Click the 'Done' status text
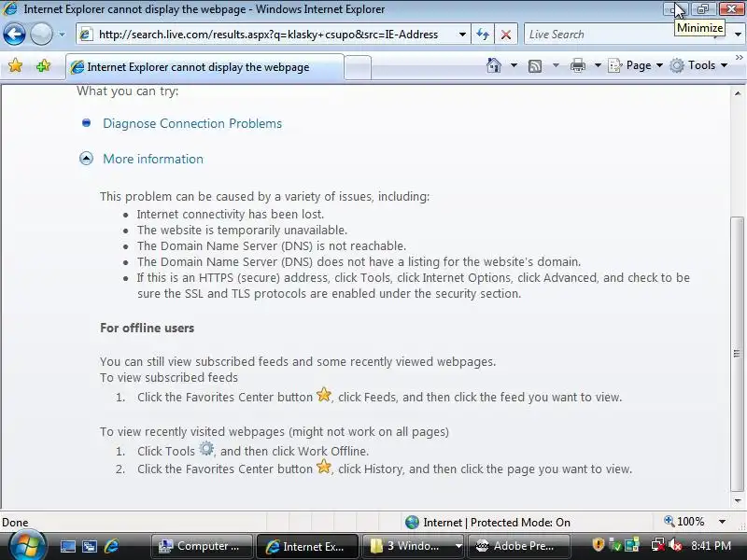747x560 pixels. point(15,523)
